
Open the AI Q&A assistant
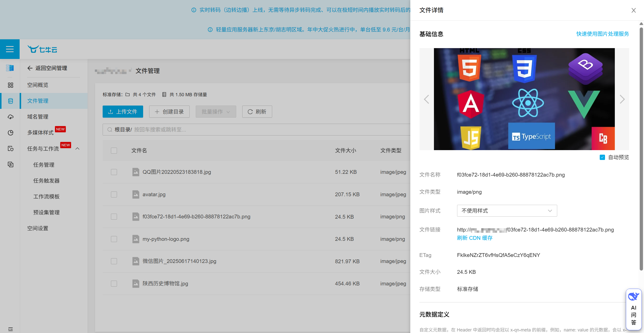tap(633, 309)
